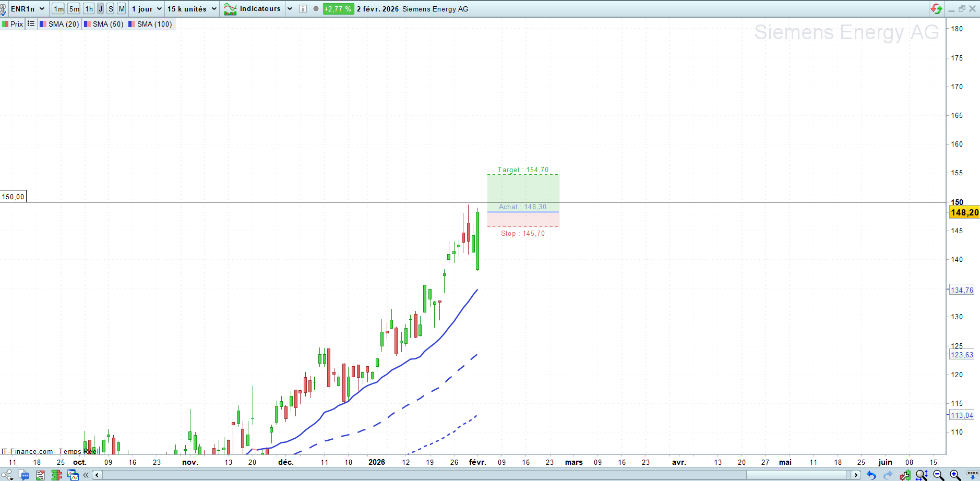
Task: Click the chat comment document icon
Action: click(x=24, y=475)
